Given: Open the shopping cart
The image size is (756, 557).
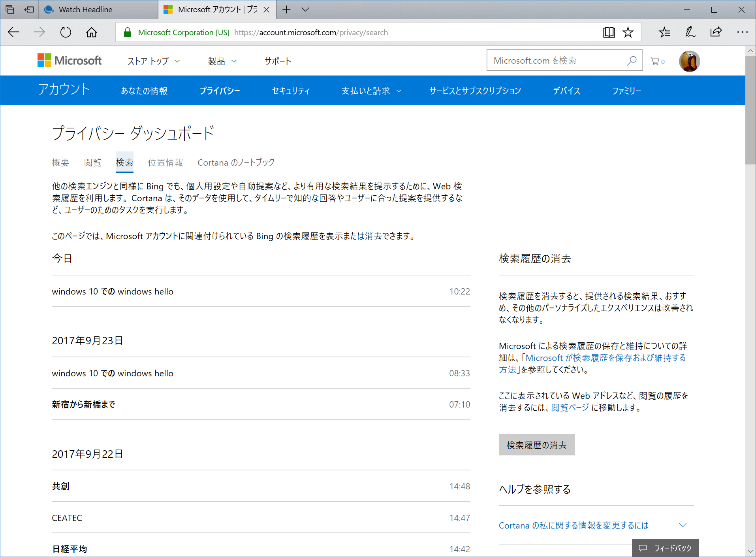Looking at the screenshot, I should (x=656, y=61).
